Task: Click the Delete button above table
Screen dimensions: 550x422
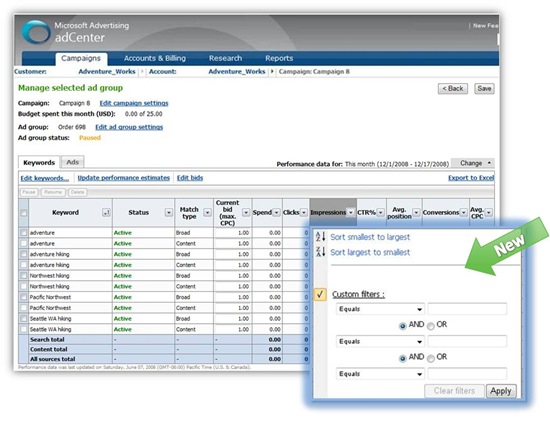Action: [77, 192]
